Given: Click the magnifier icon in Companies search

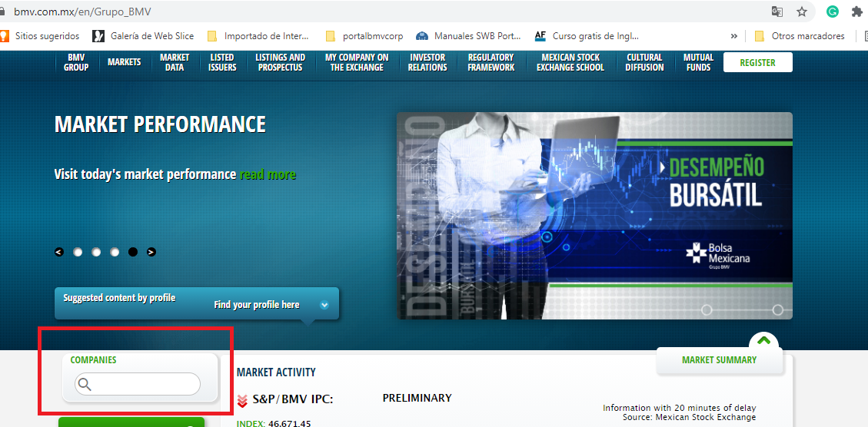Looking at the screenshot, I should [x=84, y=384].
